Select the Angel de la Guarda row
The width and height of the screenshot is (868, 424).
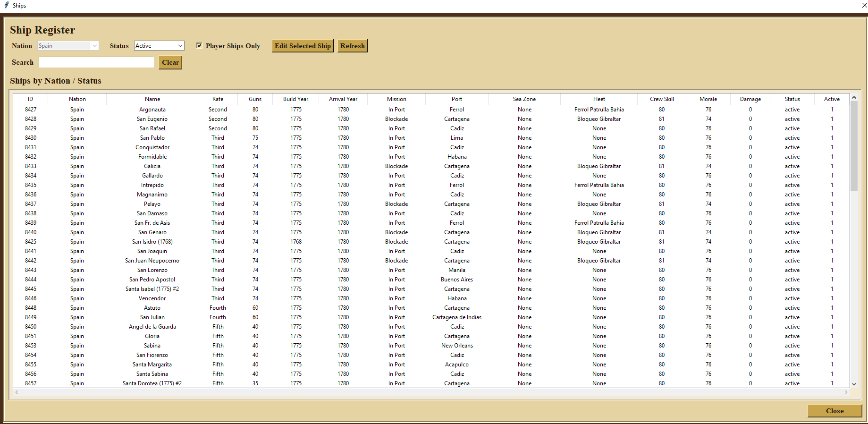tap(431, 327)
